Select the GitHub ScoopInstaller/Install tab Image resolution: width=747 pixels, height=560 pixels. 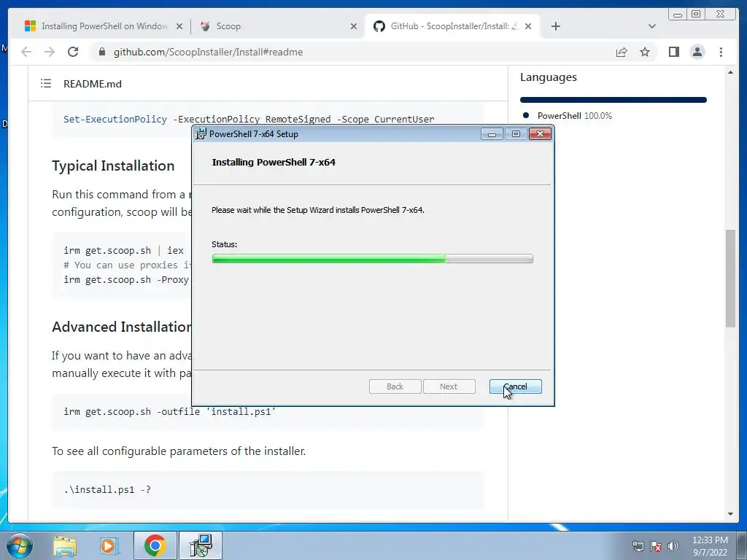pyautogui.click(x=450, y=26)
